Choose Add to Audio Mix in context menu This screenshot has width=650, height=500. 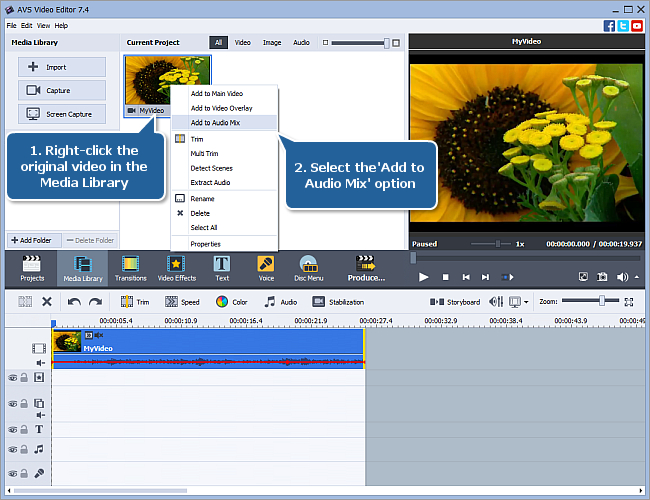coord(224,122)
